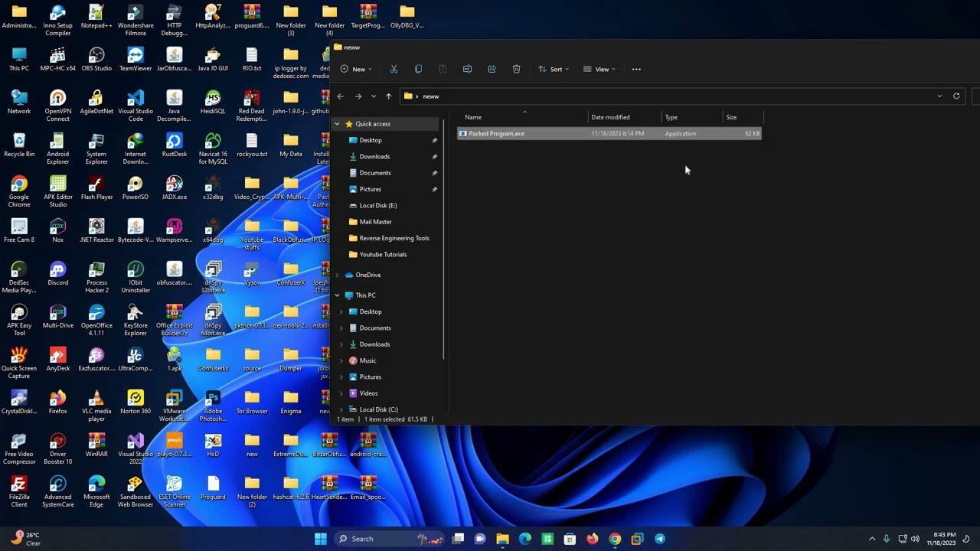Select the x32dbg desktop icon
This screenshot has height=551, width=980.
213,188
